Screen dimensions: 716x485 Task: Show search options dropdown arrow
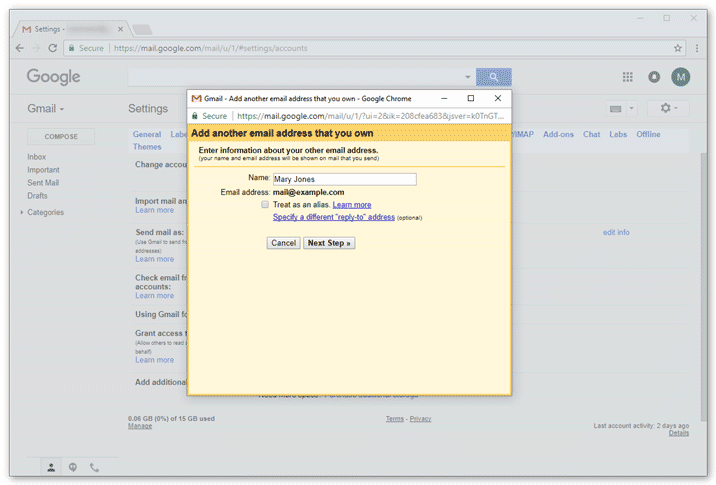pos(467,77)
